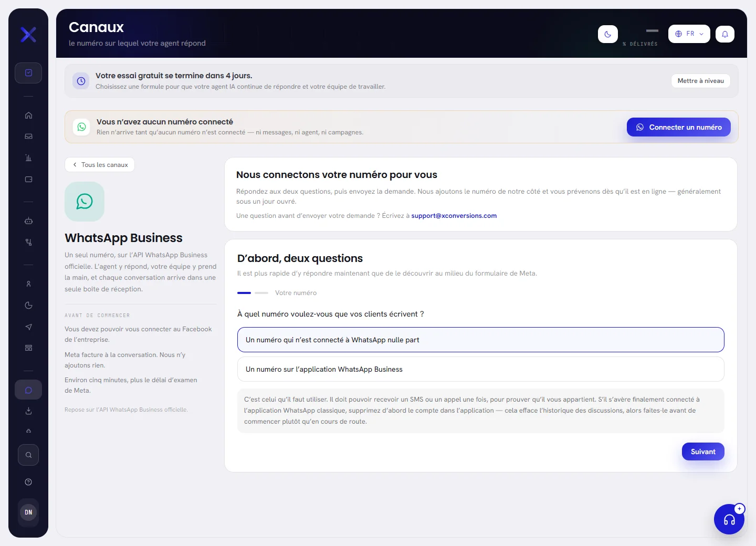This screenshot has width=756, height=546.
Task: Click the support@xconversions.com email link
Action: coord(454,216)
